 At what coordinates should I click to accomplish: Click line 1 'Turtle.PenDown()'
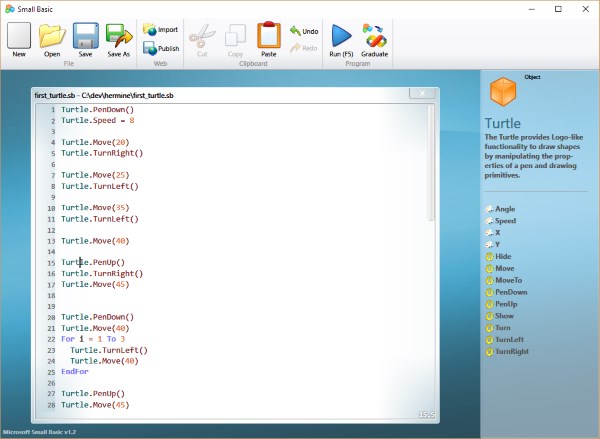98,109
